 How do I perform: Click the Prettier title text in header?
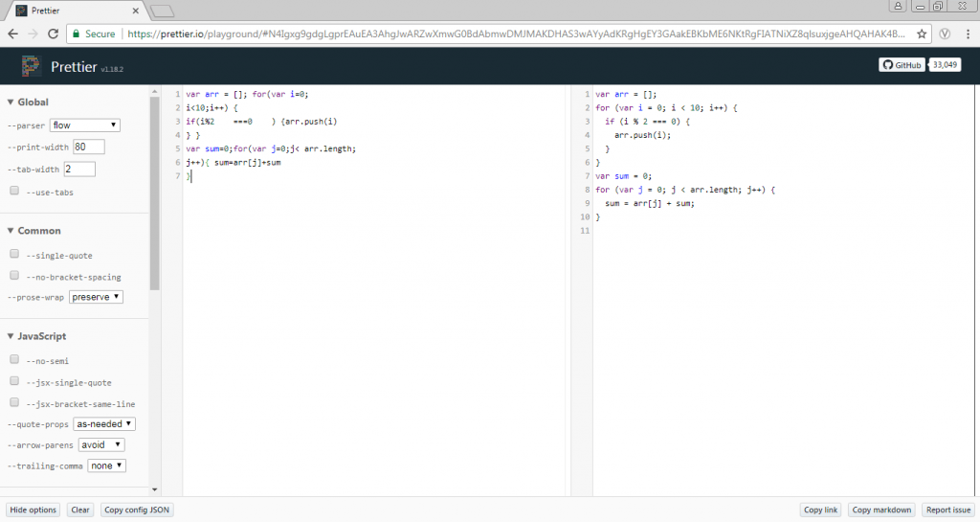[74, 67]
